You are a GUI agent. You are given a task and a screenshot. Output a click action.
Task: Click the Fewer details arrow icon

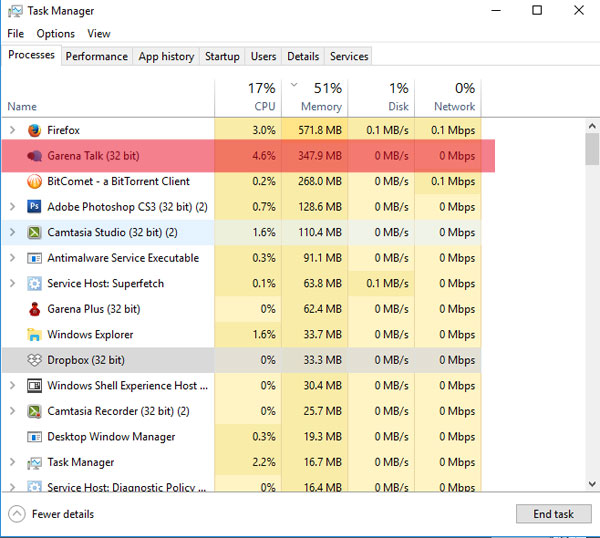17,514
